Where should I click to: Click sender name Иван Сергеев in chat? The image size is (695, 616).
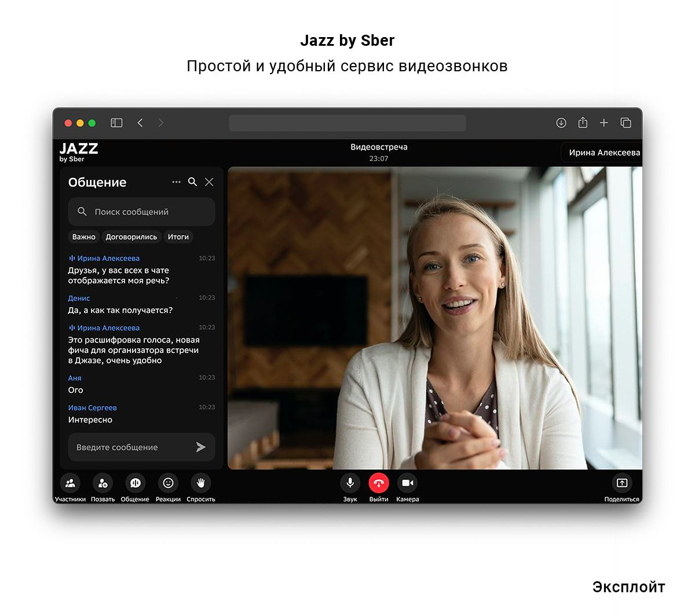(93, 408)
